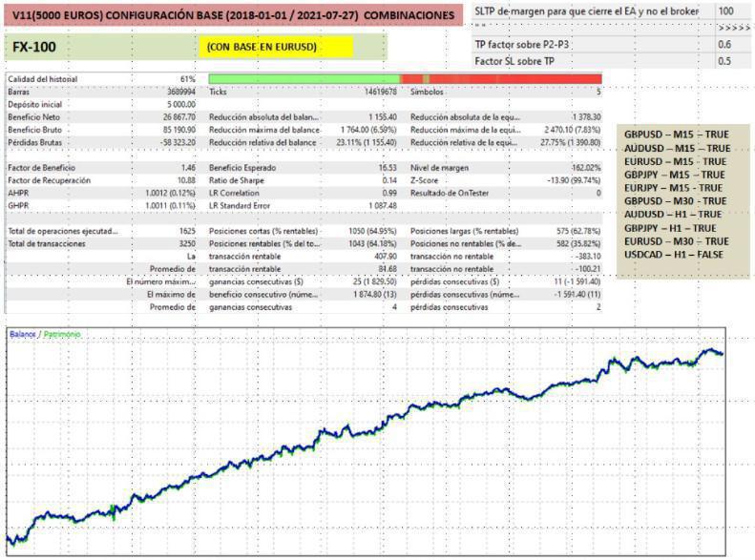Select the 'Calidad del historial' 61% value
Image resolution: width=755 pixels, height=560 pixels.
188,79
